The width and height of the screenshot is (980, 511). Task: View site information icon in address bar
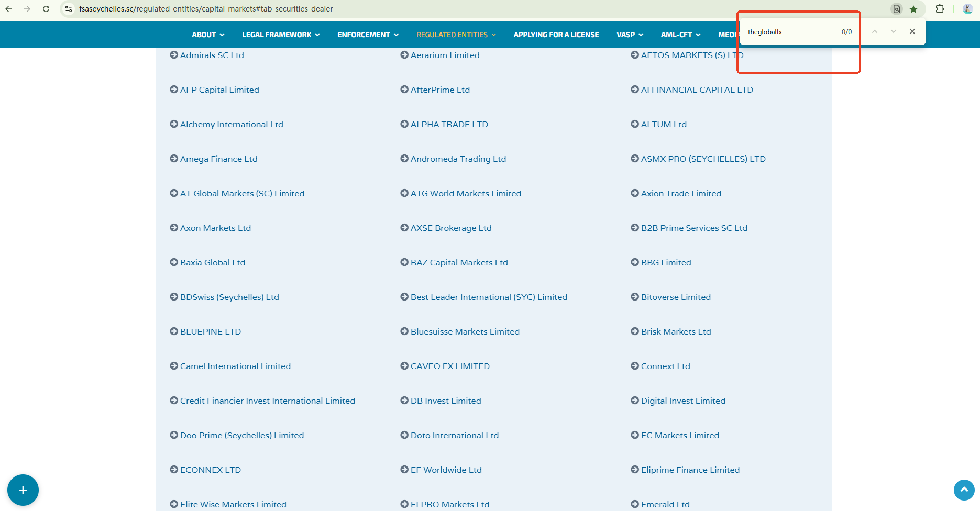[x=69, y=9]
